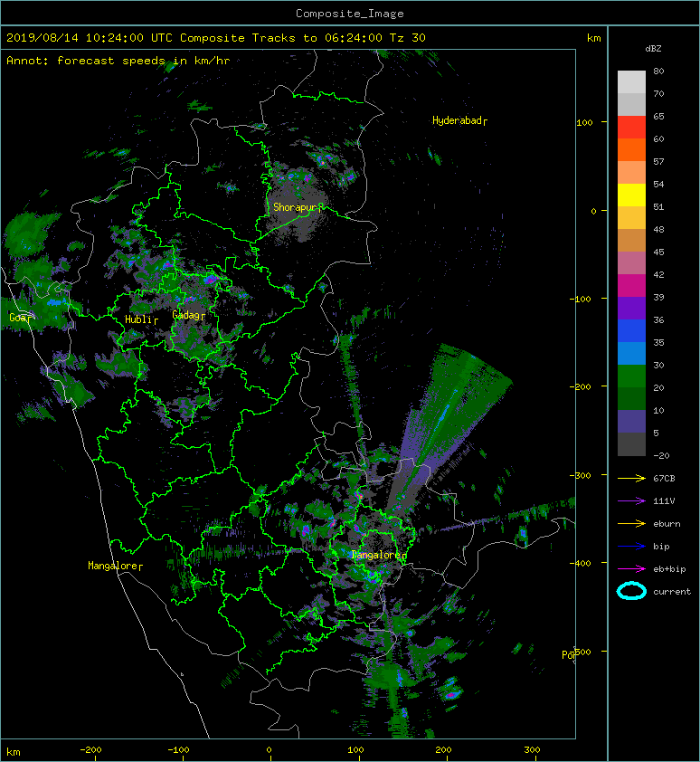Select the light blue 30-35 dBZ swatch

click(631, 354)
